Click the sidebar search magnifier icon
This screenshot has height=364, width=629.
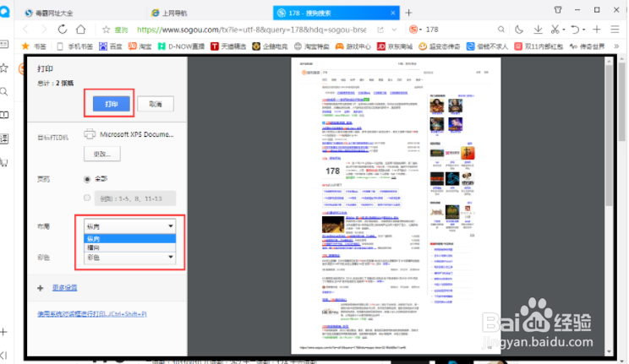click(x=4, y=92)
